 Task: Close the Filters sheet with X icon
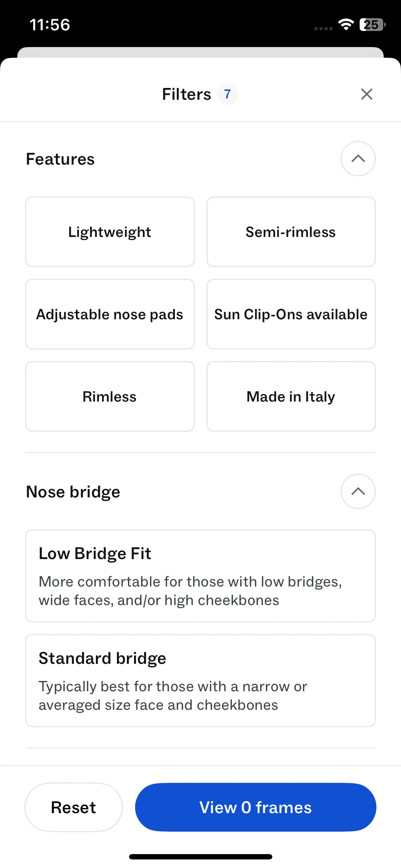tap(366, 94)
